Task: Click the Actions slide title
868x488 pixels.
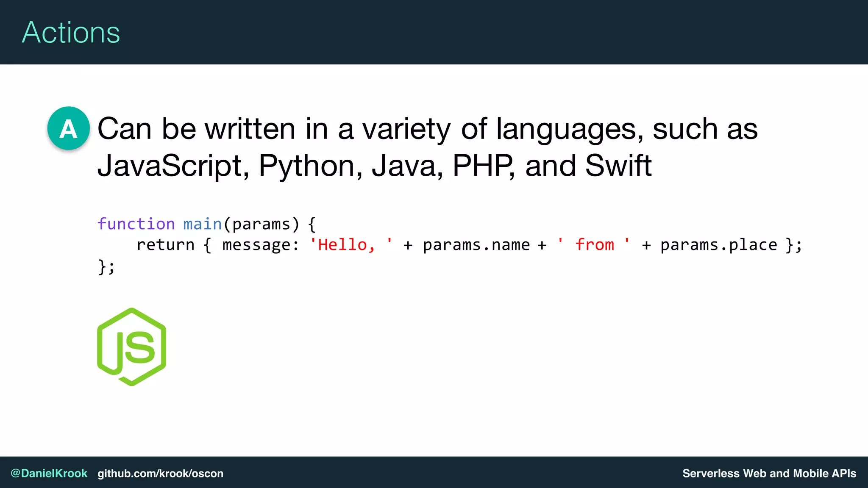Action: pyautogui.click(x=71, y=32)
